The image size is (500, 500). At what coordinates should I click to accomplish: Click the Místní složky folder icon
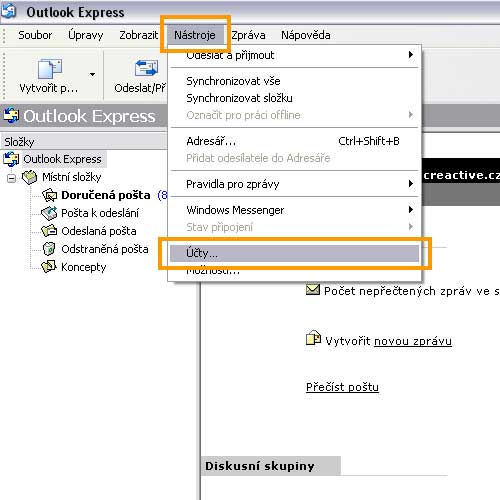(x=29, y=177)
